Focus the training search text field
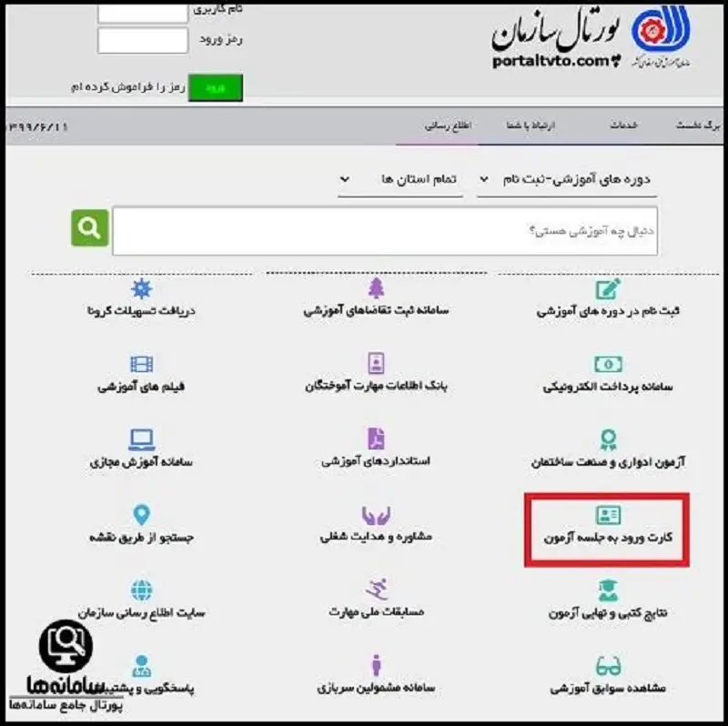The height and width of the screenshot is (726, 728). [x=385, y=231]
